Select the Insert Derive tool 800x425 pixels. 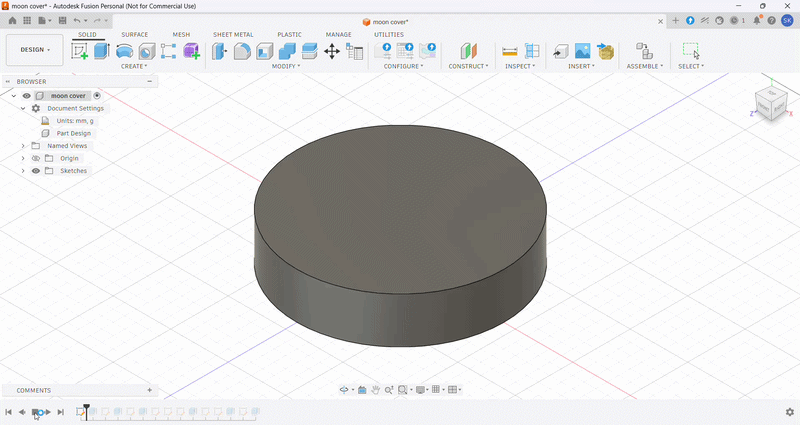tap(561, 51)
